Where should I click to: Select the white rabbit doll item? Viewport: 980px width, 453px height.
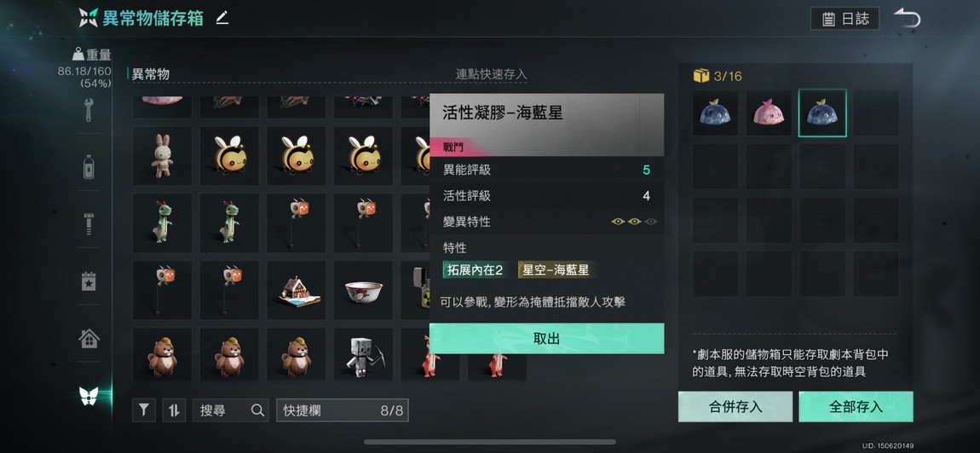click(x=162, y=156)
